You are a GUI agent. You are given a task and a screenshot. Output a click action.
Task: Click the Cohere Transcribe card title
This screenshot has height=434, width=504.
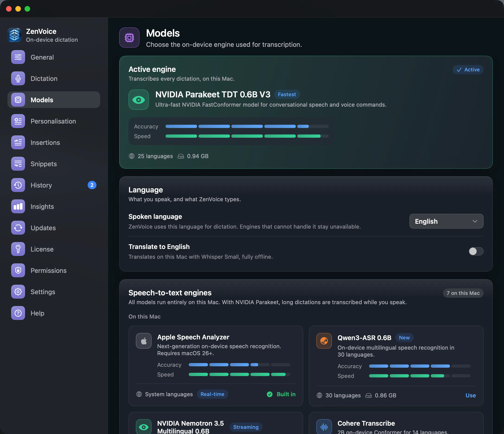click(366, 424)
